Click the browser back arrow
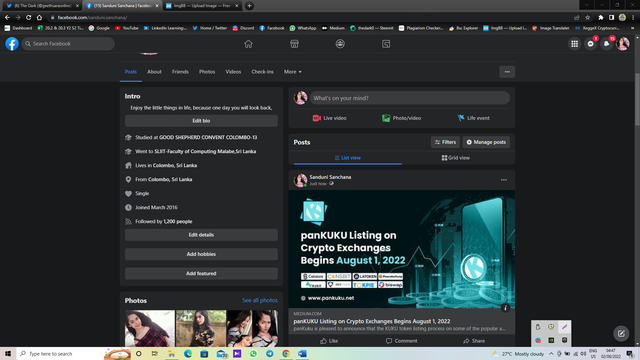The width and height of the screenshot is (640, 360). pos(7,18)
